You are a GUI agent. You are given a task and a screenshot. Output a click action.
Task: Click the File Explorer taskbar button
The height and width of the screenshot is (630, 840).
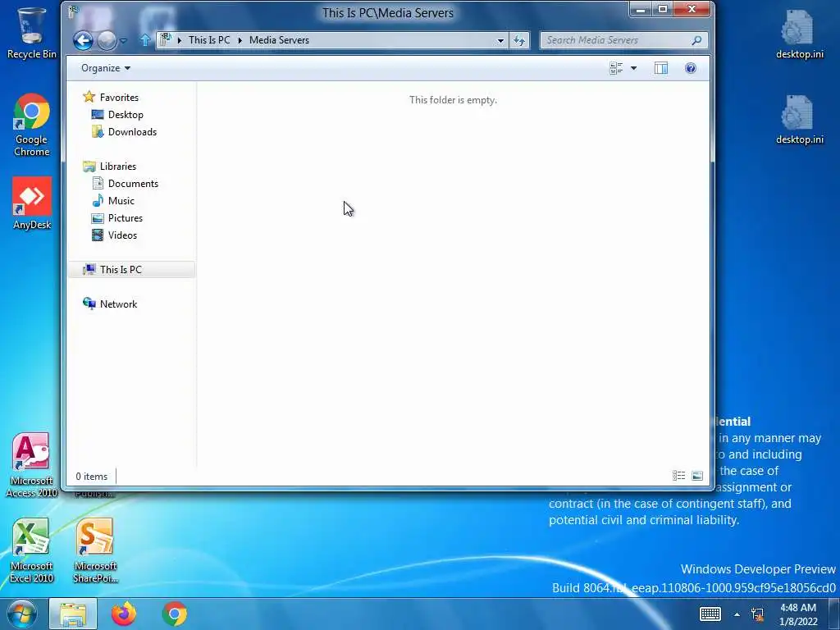pos(73,614)
